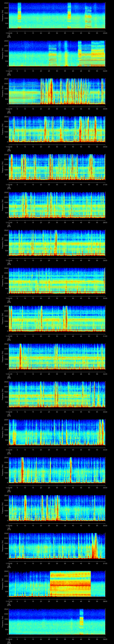Viewport: 114px width, 644px height.
Task: Select the burst near 29s in 13:28 spectrogram
Action: pyautogui.click(x=56, y=243)
